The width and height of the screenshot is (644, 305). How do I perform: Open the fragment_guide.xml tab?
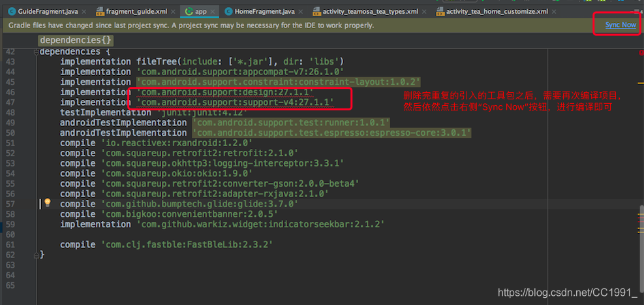coord(136,12)
